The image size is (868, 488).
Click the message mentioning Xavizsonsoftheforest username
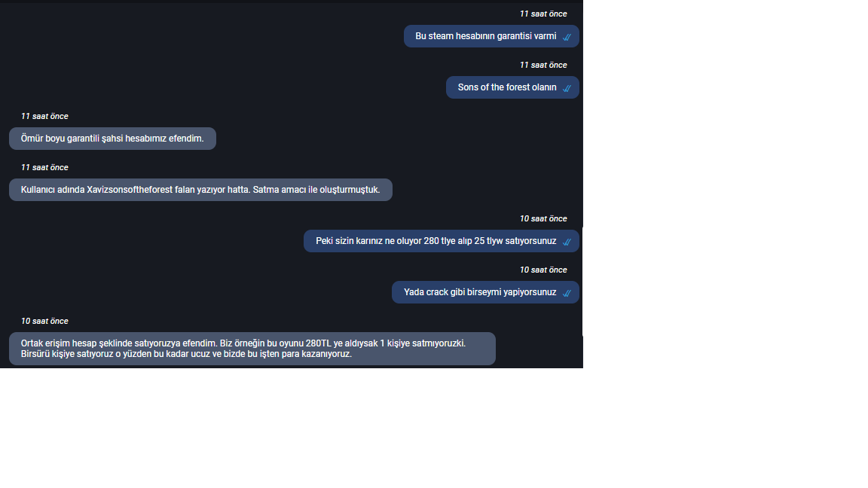[200, 190]
